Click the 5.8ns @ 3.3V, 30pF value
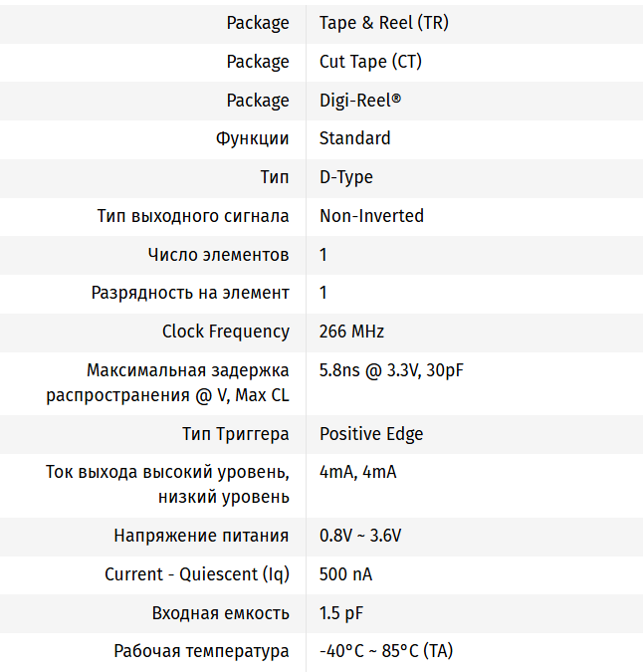Image resolution: width=643 pixels, height=672 pixels. pyautogui.click(x=391, y=371)
